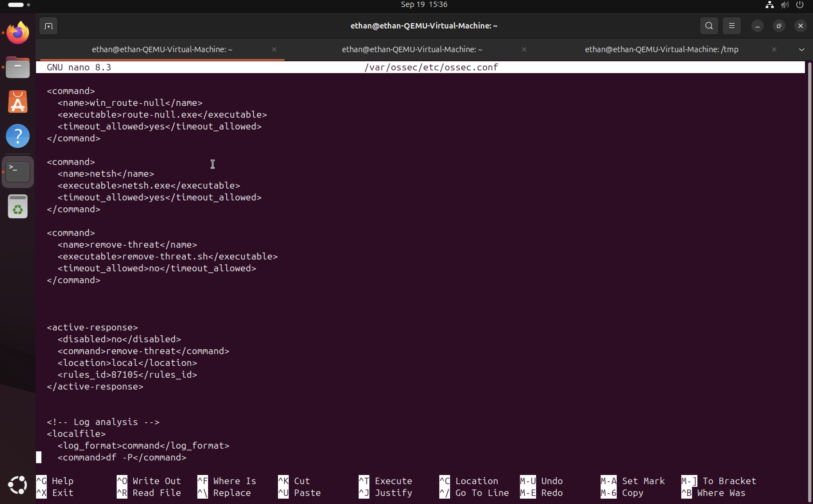Close the /tmp terminal tab
813x504 pixels.
tap(774, 50)
